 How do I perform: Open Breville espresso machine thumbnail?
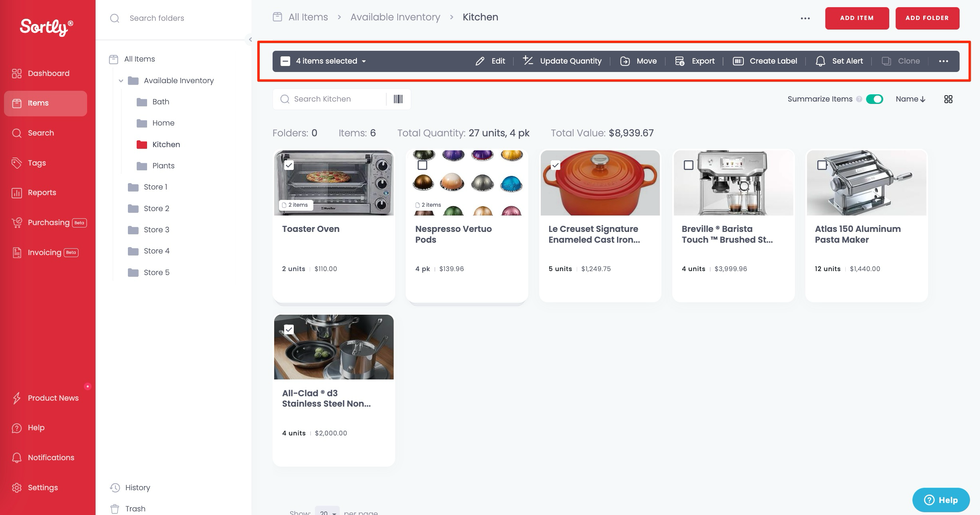pos(733,183)
